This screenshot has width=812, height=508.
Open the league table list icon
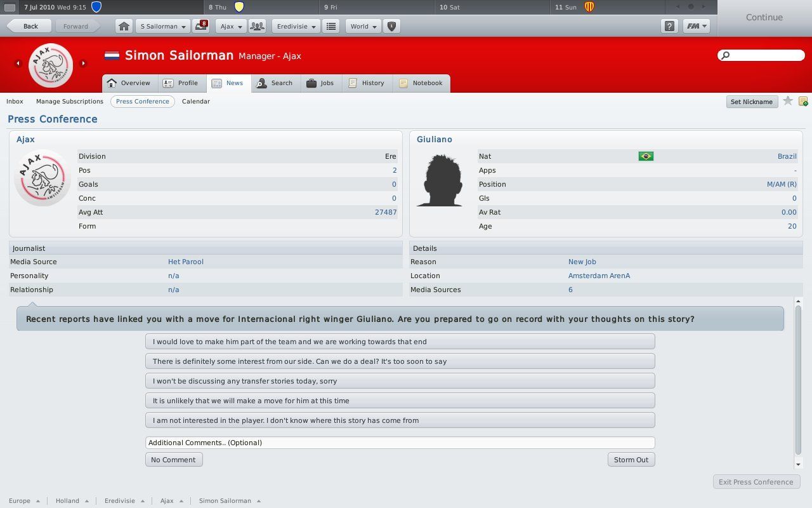coord(331,27)
